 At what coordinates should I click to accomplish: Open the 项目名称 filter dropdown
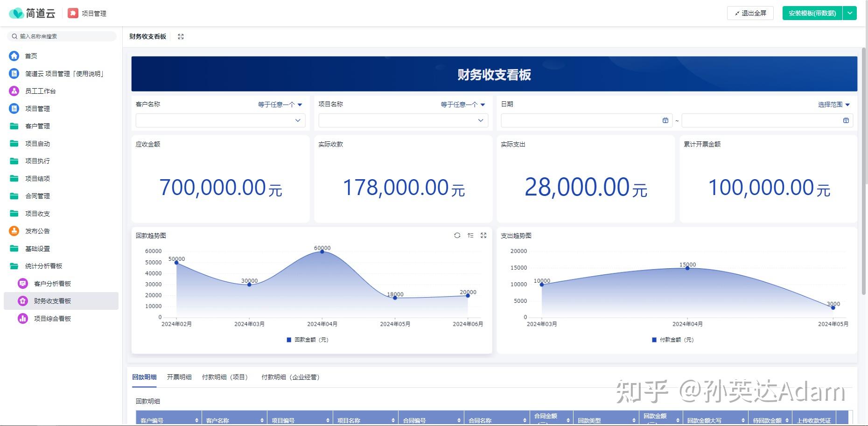(x=403, y=120)
